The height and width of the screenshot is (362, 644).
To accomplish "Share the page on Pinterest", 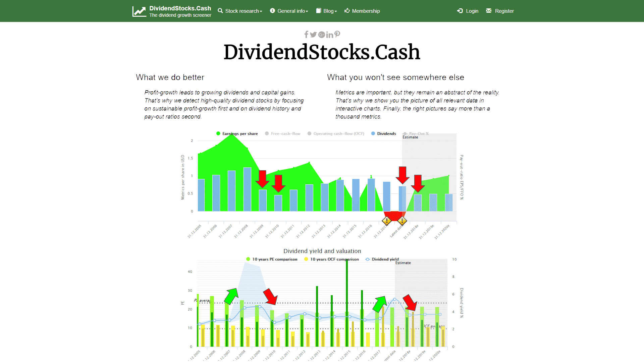I will [x=337, y=34].
